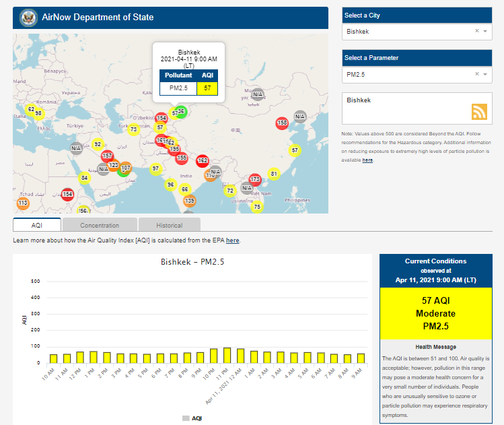This screenshot has width=504, height=425.
Task: Expand the Select a Parameter dropdown arrow
Action: [x=485, y=75]
